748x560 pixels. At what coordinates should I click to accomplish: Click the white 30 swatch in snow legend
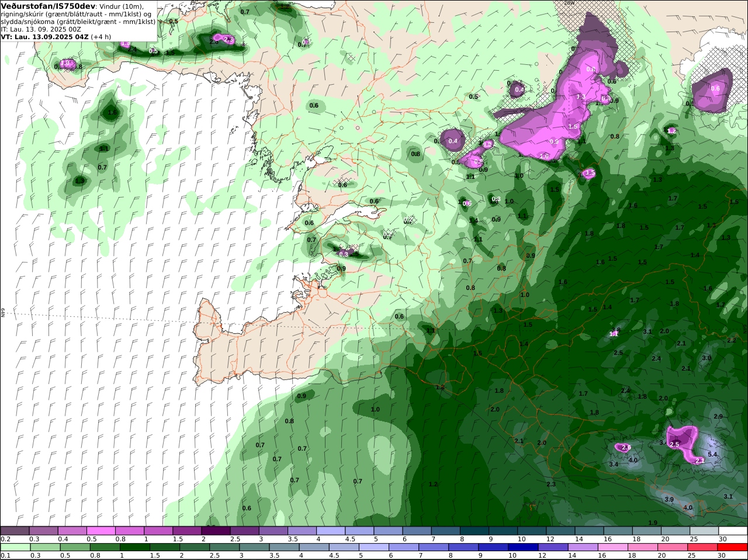point(733,531)
